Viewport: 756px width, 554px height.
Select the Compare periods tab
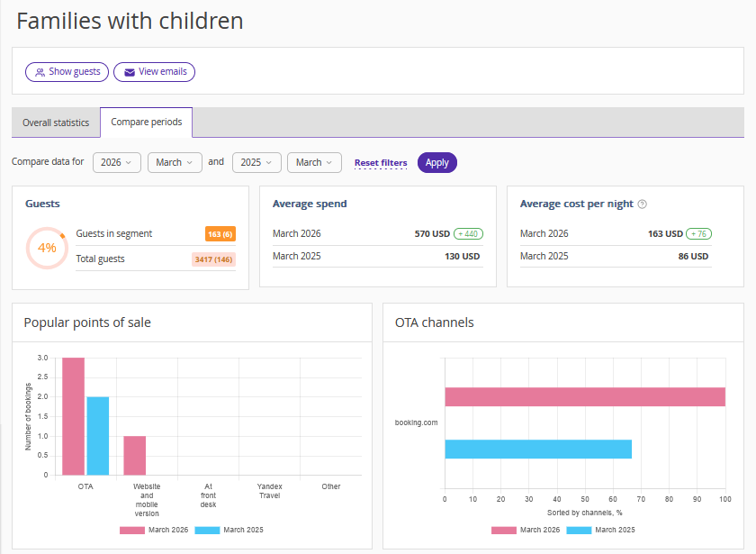pyautogui.click(x=146, y=123)
